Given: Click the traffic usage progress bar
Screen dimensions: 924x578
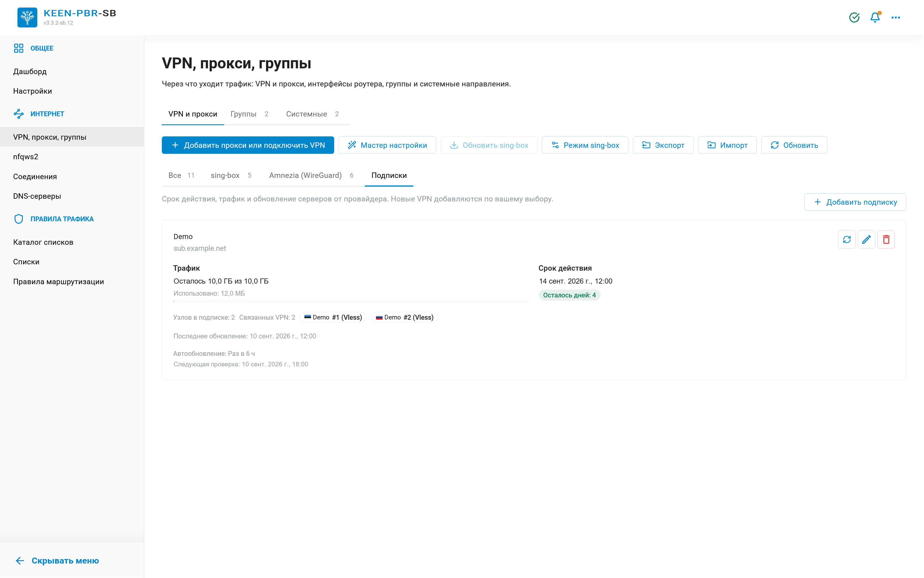Looking at the screenshot, I should tap(351, 302).
